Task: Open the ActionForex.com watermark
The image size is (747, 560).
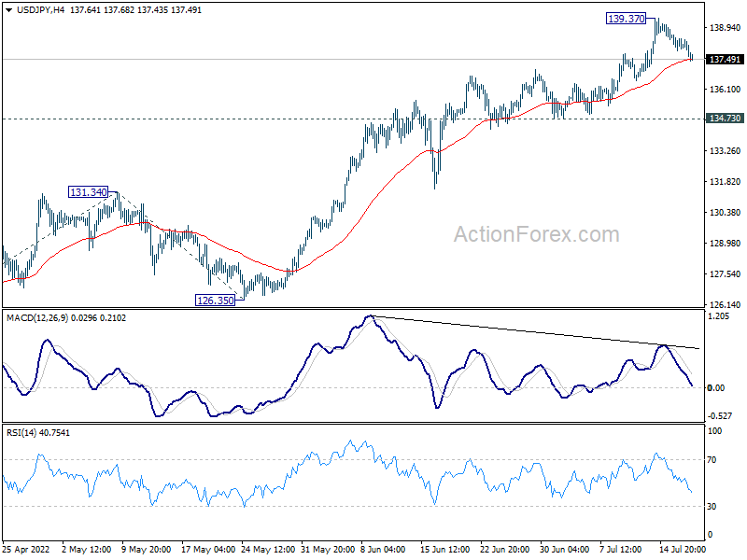Action: click(x=536, y=234)
